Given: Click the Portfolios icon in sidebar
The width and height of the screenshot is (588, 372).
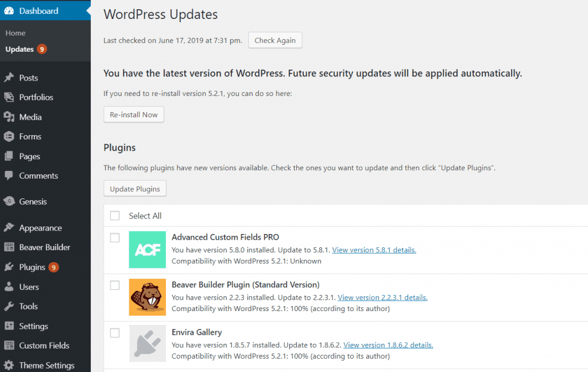Looking at the screenshot, I should tap(9, 97).
